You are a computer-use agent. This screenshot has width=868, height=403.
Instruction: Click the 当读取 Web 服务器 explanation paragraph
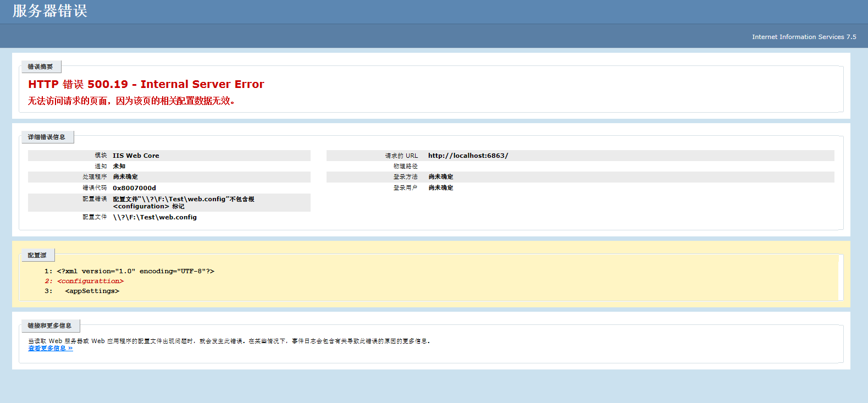tap(229, 341)
